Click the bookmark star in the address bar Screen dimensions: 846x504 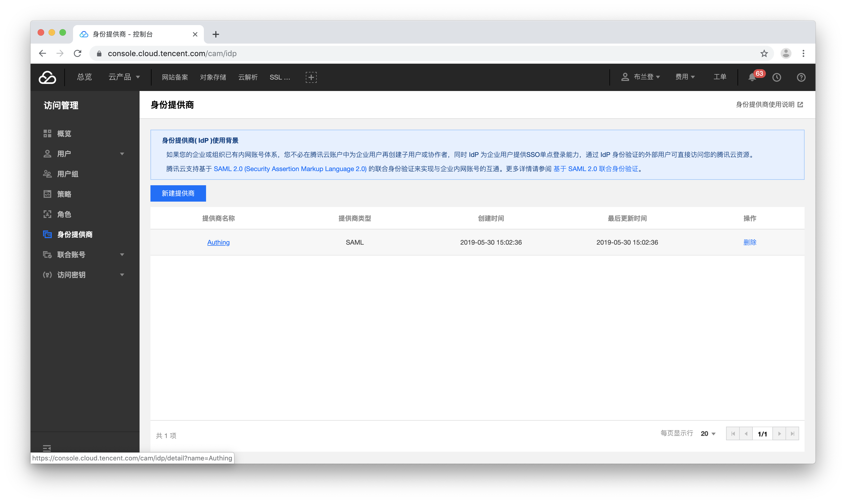[x=764, y=53]
